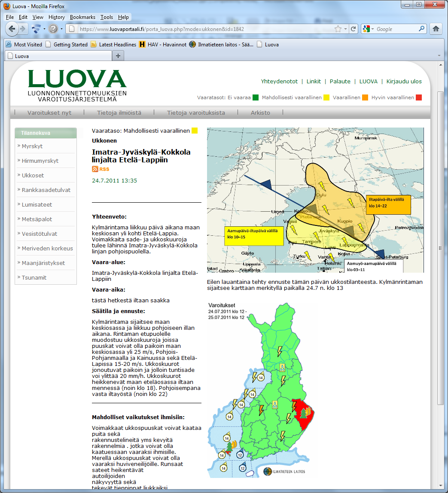
Task: Click the page icon in address bar
Action: [x=72, y=29]
